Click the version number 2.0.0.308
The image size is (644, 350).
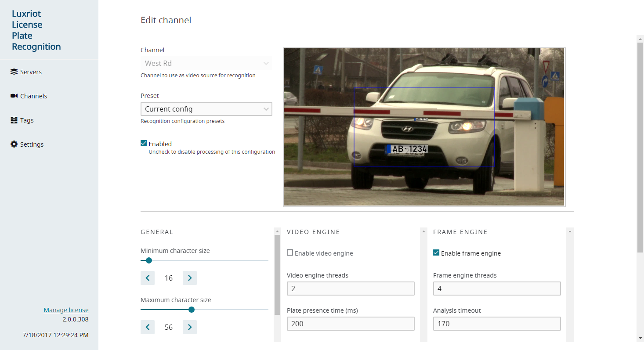point(75,319)
